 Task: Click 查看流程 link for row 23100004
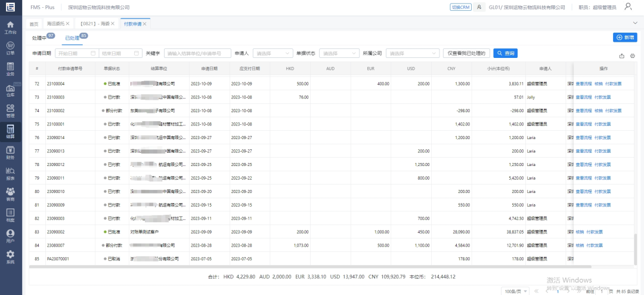point(584,84)
